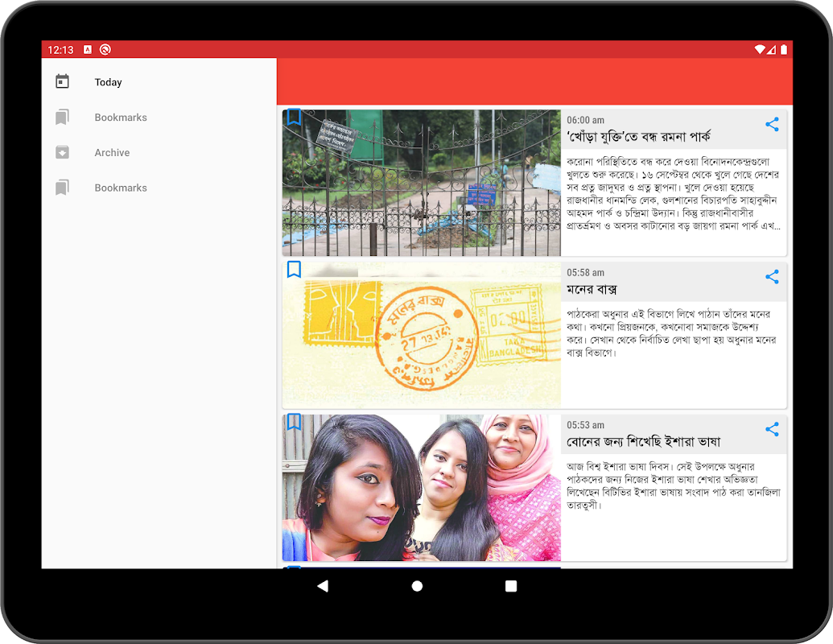Tap the Android recent apps button
The width and height of the screenshot is (833, 644).
pyautogui.click(x=511, y=586)
